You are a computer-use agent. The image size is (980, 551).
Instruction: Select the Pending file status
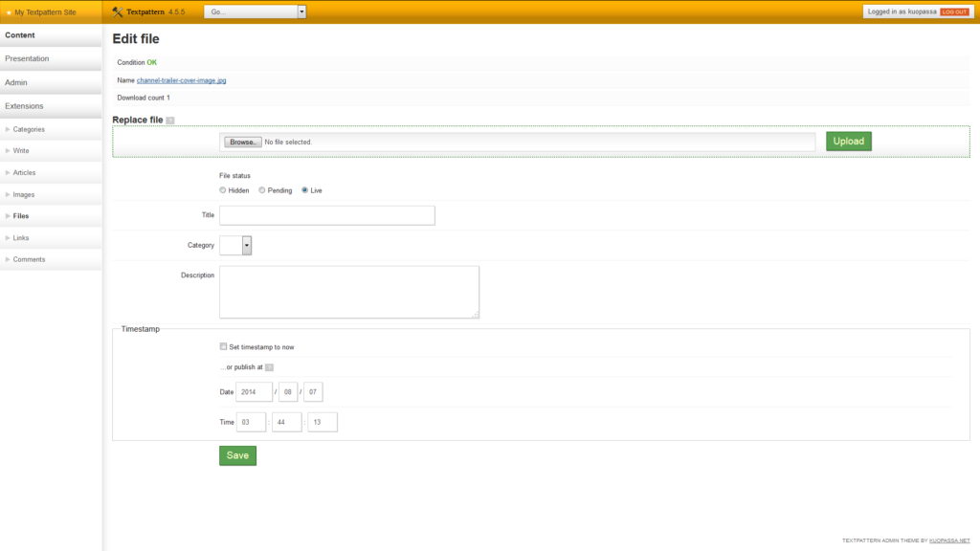coord(262,190)
